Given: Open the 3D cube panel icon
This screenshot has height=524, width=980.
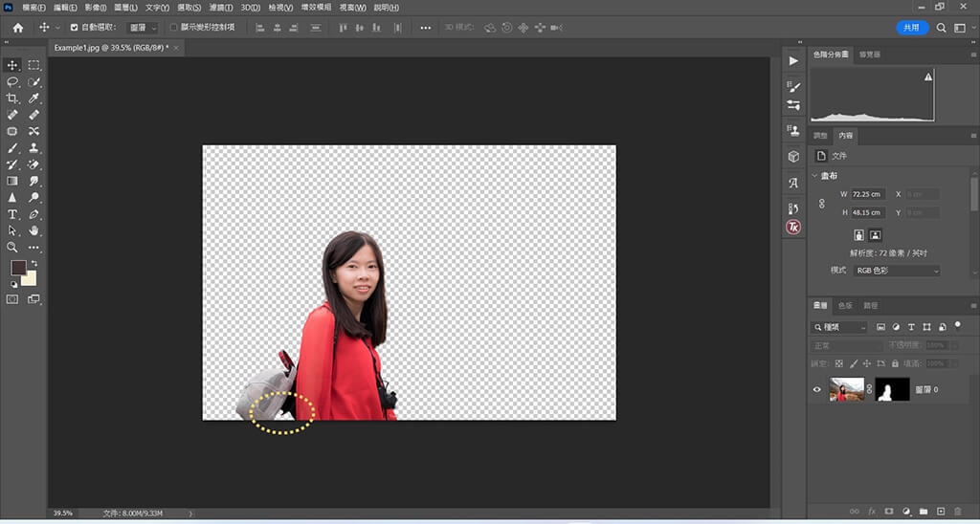Looking at the screenshot, I should [793, 156].
